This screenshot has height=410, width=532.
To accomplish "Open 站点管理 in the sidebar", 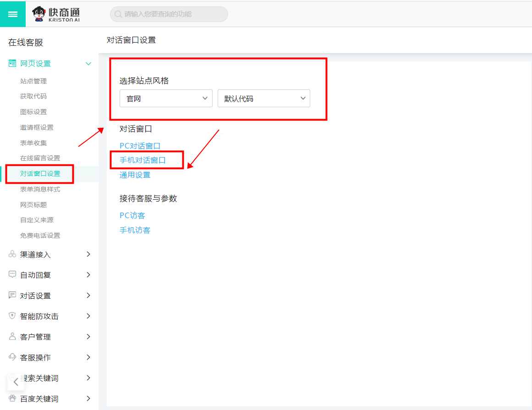I will pos(33,81).
